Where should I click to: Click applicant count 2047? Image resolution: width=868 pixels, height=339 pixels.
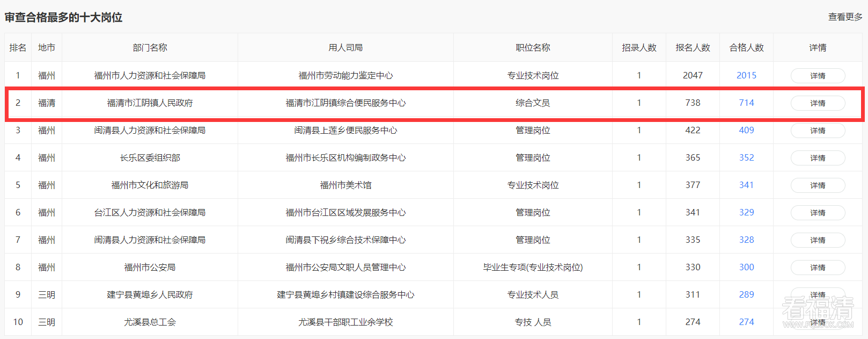click(693, 75)
